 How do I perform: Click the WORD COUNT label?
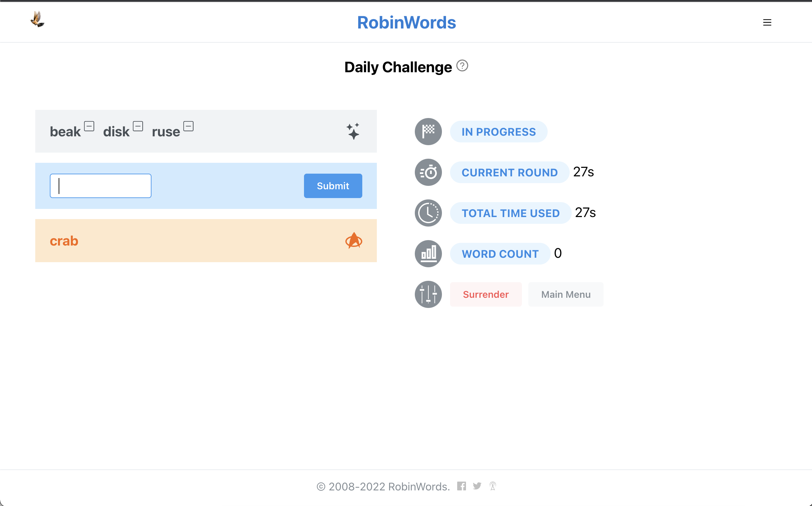500,254
